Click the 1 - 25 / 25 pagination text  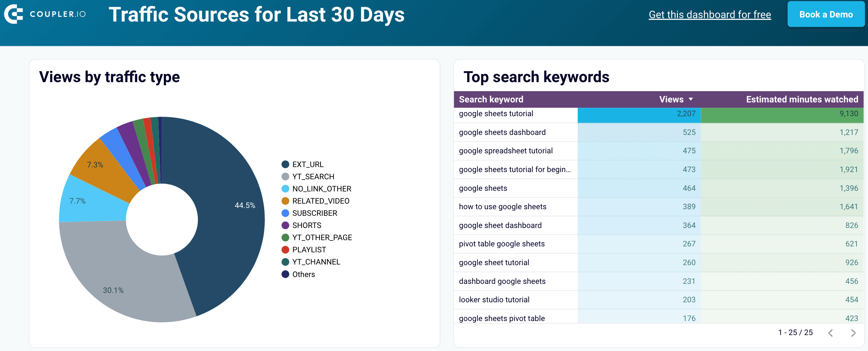(x=795, y=333)
